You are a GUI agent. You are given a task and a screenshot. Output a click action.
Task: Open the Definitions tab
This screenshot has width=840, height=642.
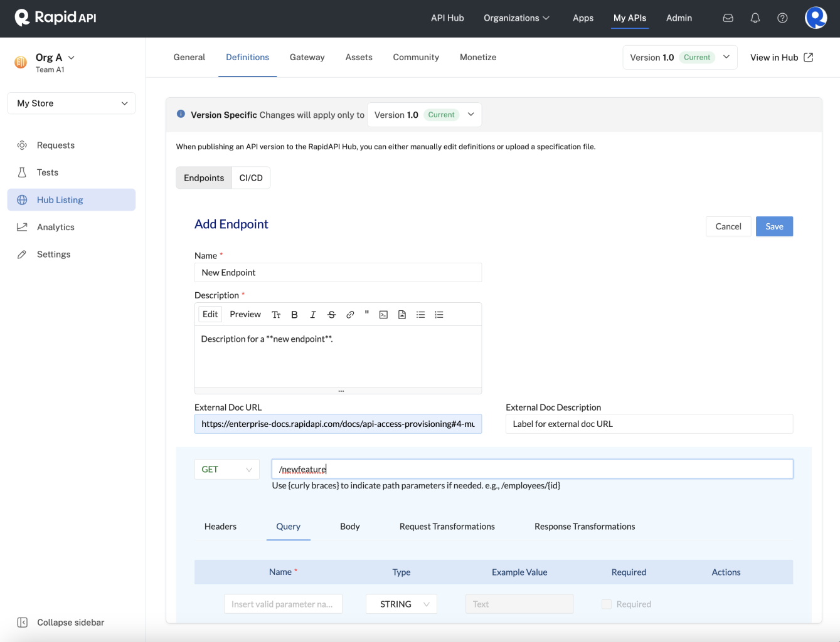[x=248, y=57]
